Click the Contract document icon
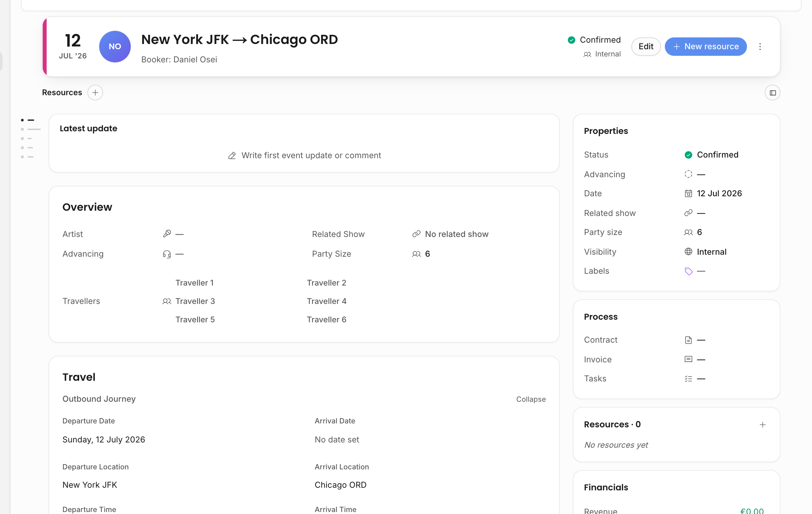Screen dimensions: 812x514 click(688, 340)
